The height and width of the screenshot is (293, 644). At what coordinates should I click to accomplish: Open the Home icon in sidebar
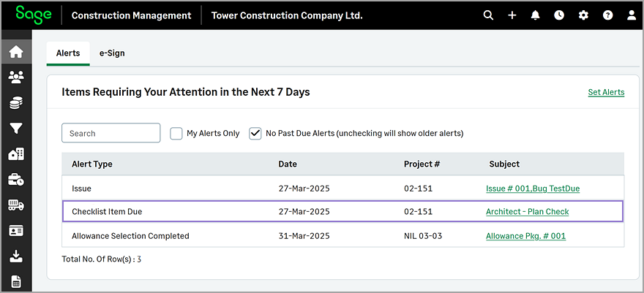coord(16,52)
